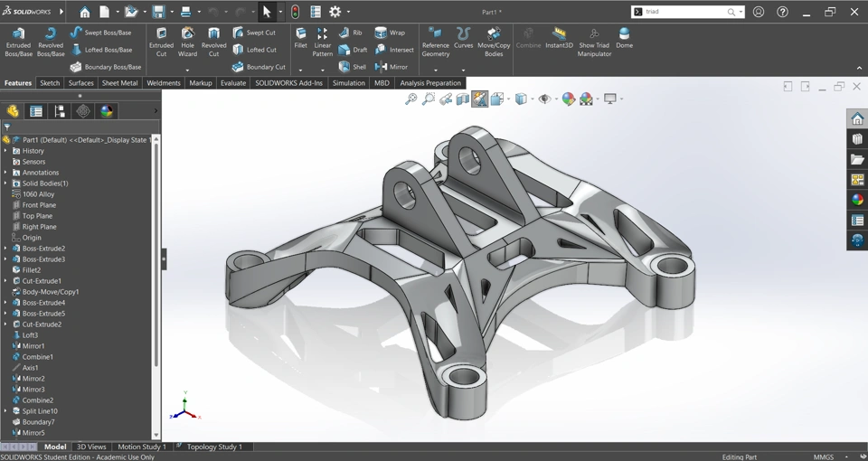Expand the Split Line10 feature
Screen dimensions: 868x461
tap(5, 411)
